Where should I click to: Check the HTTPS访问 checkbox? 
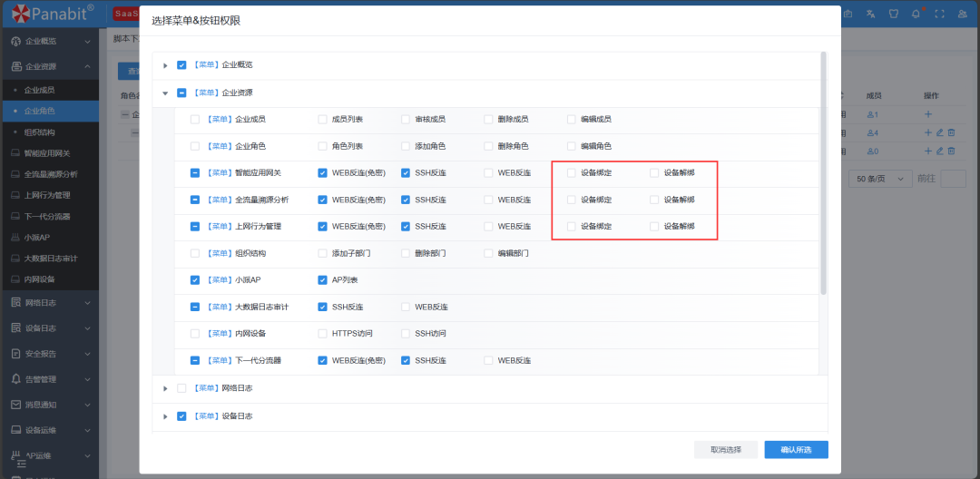322,334
